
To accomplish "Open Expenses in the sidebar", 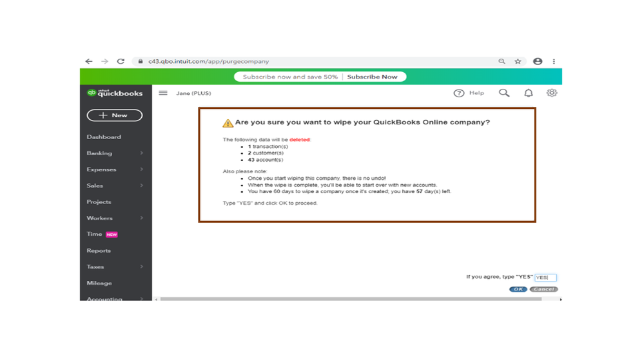I will [x=101, y=169].
